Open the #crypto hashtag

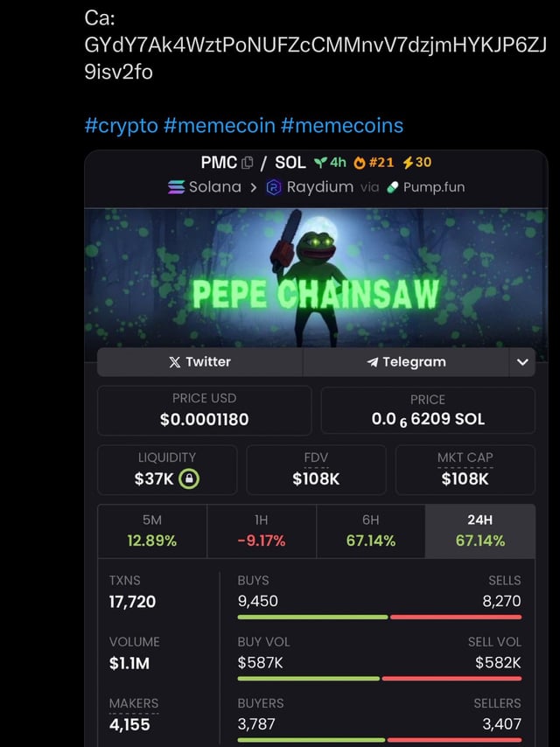coord(121,125)
